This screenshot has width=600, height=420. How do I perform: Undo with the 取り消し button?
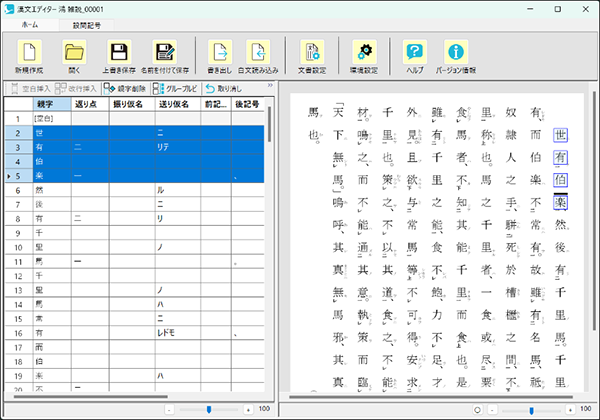(223, 88)
